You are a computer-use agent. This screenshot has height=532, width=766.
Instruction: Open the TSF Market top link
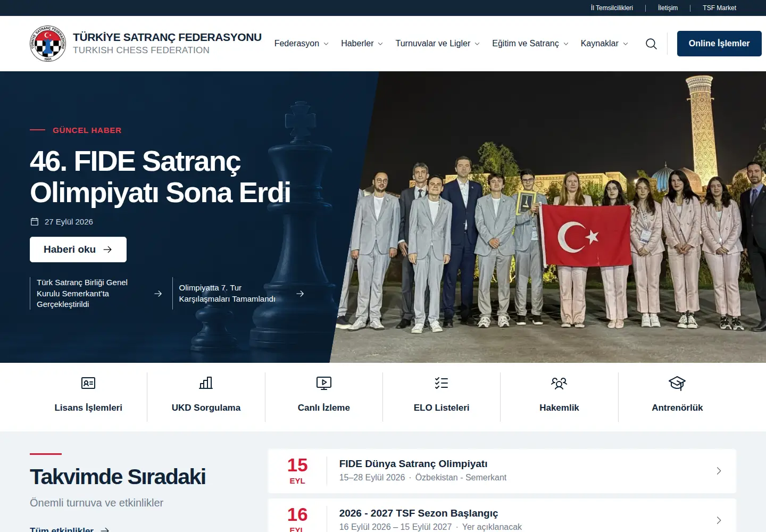tap(719, 8)
